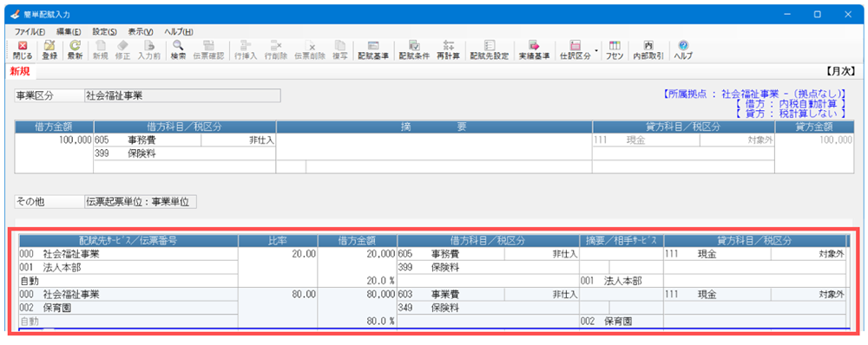Click 001 法人本部 in allocation target column

[x=128, y=268]
